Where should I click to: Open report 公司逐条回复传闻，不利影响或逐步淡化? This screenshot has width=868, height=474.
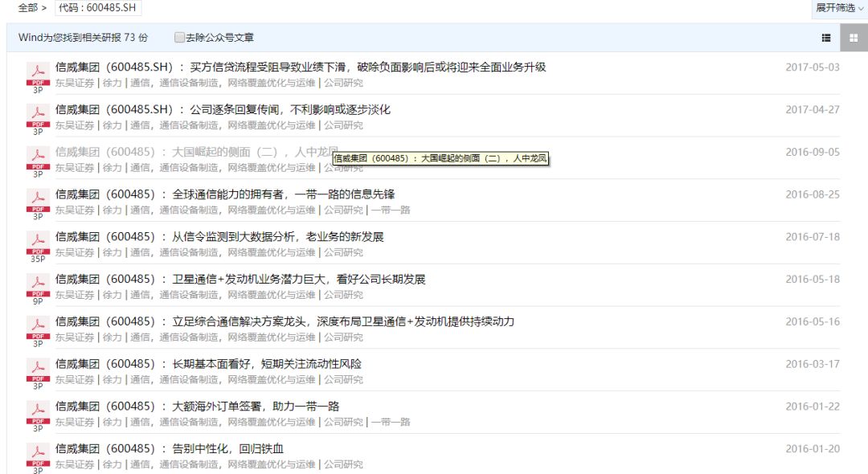[223, 109]
